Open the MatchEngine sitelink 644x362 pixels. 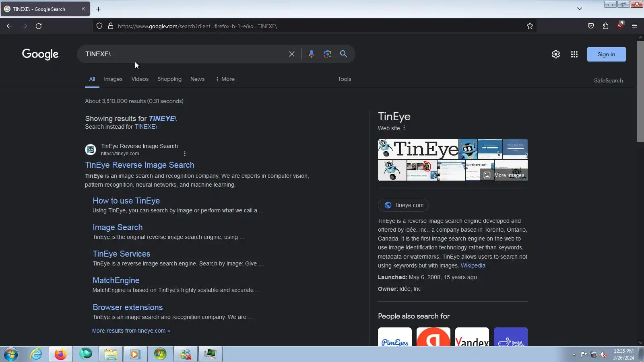pos(116,280)
